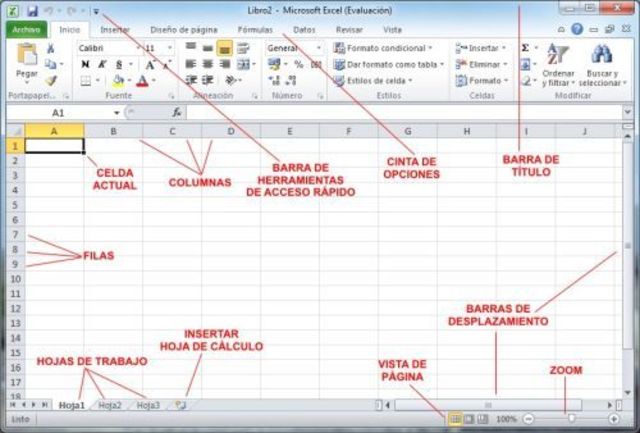The height and width of the screenshot is (433, 640).
Task: Apply the red font color A icon
Action: click(142, 81)
